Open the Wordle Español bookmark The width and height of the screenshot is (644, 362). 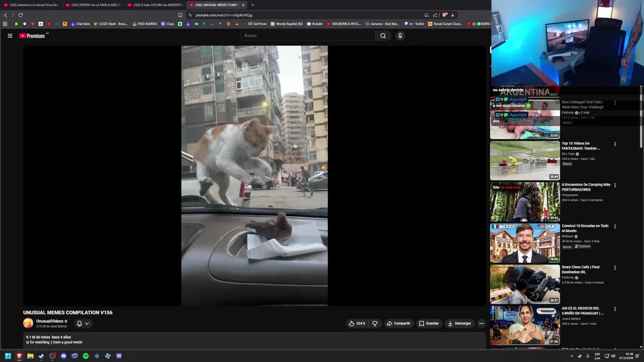[x=287, y=24]
